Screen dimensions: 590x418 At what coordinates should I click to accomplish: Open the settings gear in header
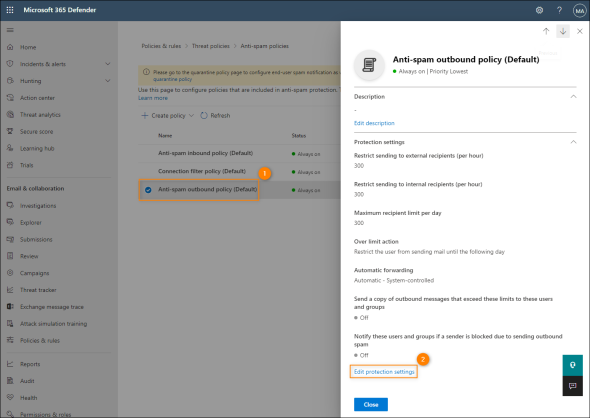(539, 10)
